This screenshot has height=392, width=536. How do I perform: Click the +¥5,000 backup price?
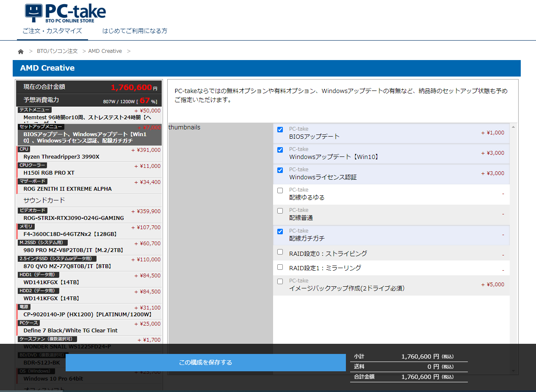pos(492,285)
